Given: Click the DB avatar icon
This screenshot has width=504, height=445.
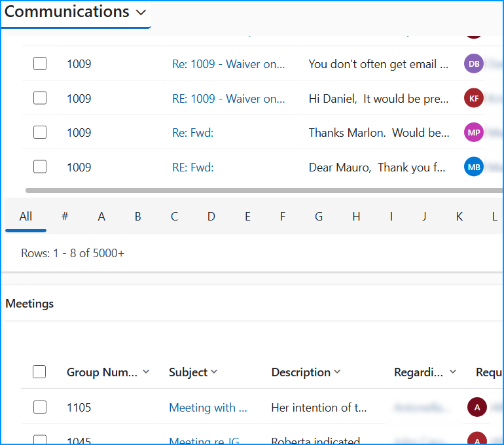Looking at the screenshot, I should click(x=474, y=63).
